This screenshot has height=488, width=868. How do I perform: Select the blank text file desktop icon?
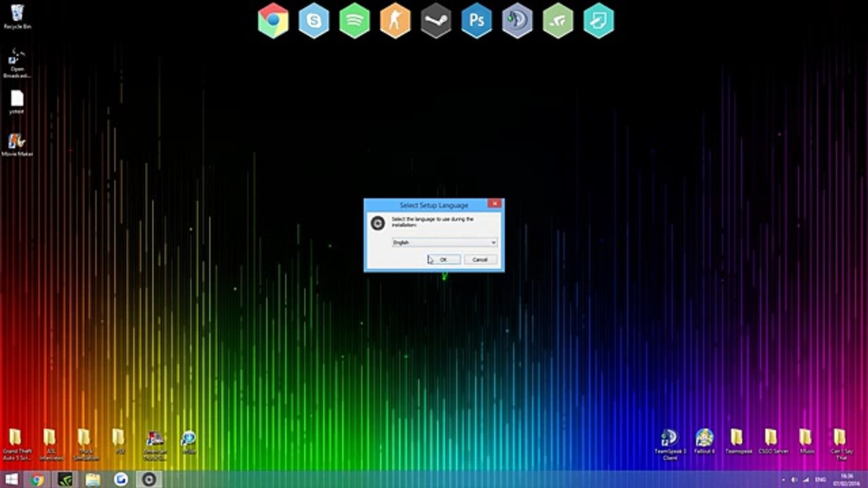click(x=17, y=102)
